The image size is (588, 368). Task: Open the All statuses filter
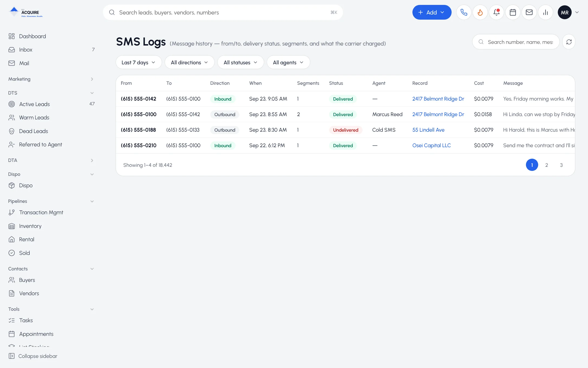click(240, 62)
